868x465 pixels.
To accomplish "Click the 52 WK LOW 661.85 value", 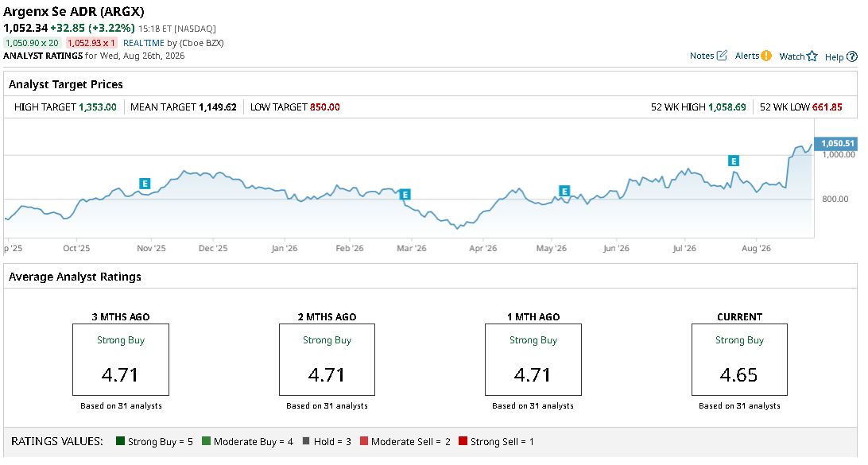I will [x=827, y=107].
